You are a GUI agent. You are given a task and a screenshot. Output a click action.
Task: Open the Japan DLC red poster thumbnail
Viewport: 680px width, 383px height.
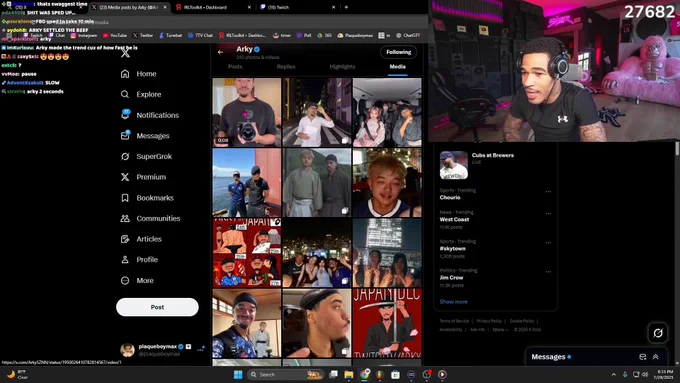(x=387, y=323)
